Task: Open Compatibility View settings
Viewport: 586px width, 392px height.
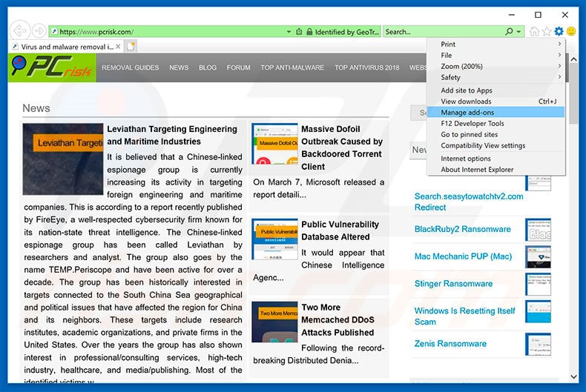Action: click(x=496, y=145)
